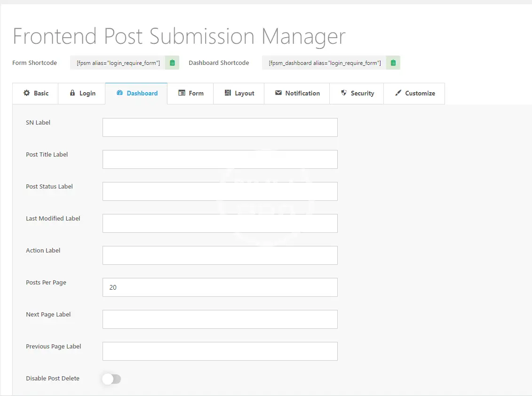This screenshot has height=396, width=532.
Task: Click the envelope icon on Notification tab
Action: tap(278, 93)
